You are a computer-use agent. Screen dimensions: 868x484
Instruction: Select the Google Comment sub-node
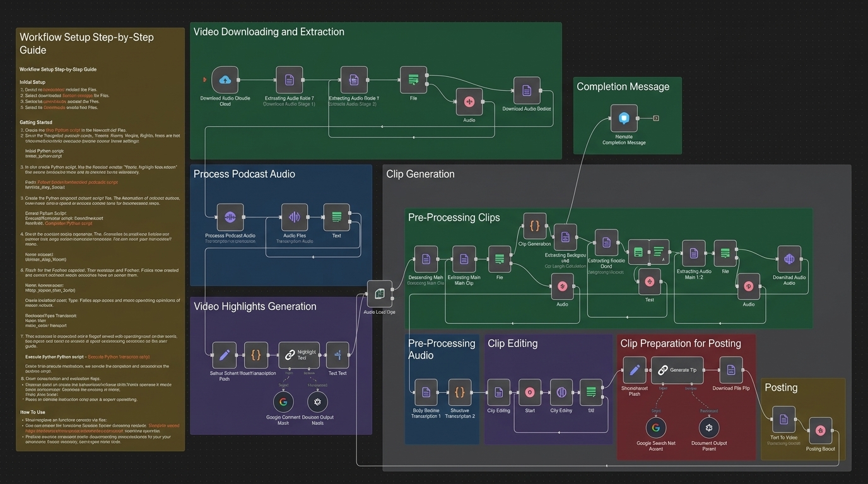pyautogui.click(x=283, y=401)
